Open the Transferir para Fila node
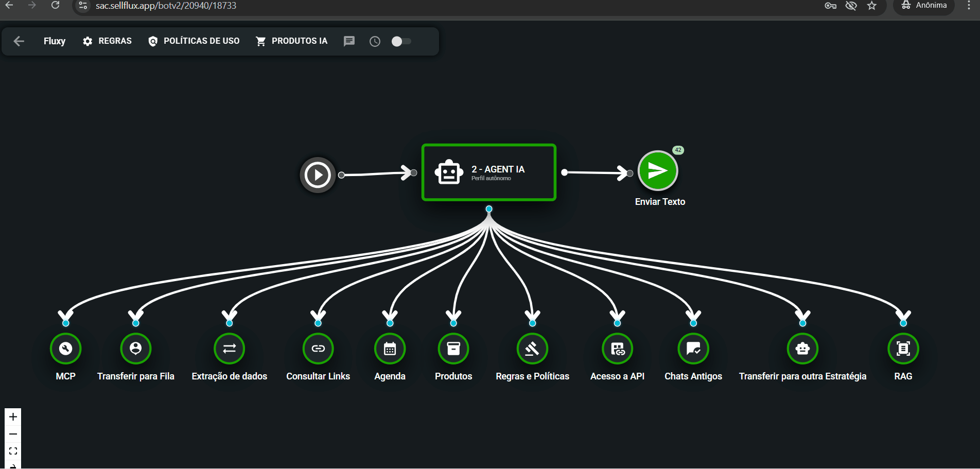Screen dimensions: 980x469 click(x=135, y=349)
